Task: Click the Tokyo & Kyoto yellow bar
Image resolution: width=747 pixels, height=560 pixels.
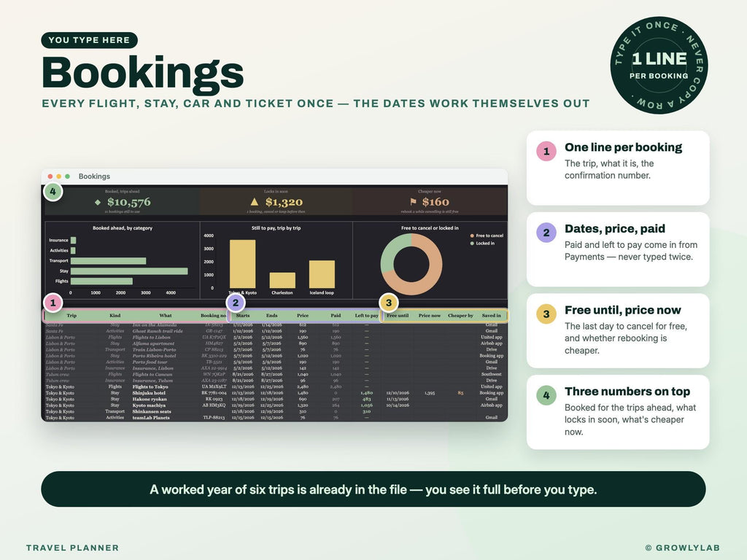Action: coord(242,264)
